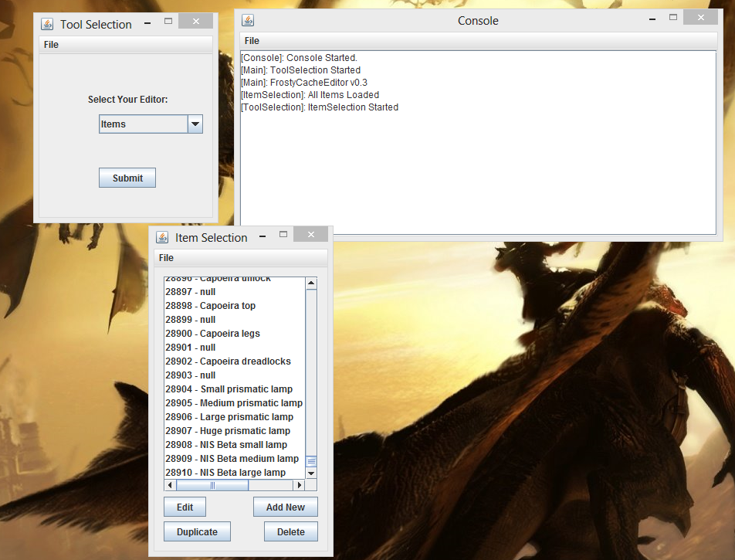Click the Java icon in Item Selection title bar

coord(162,237)
